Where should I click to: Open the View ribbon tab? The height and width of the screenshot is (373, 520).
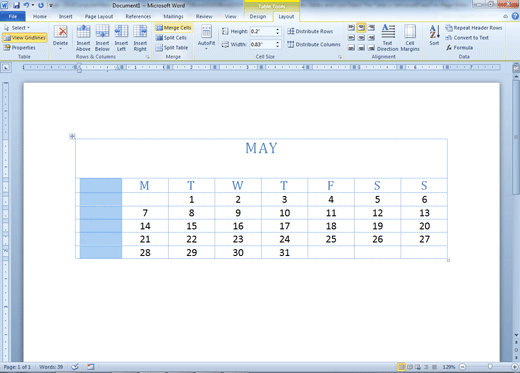230,16
